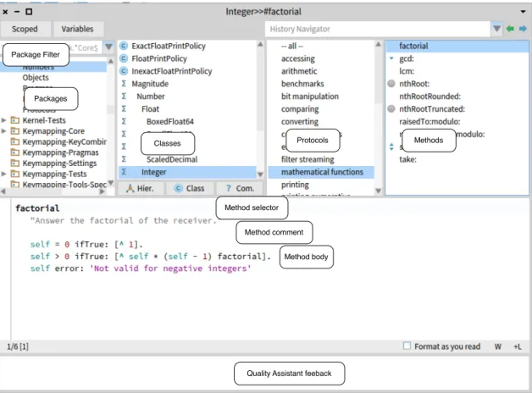Click the gray circle icon beside nthRoot:
The image size is (532, 393).
(x=391, y=83)
